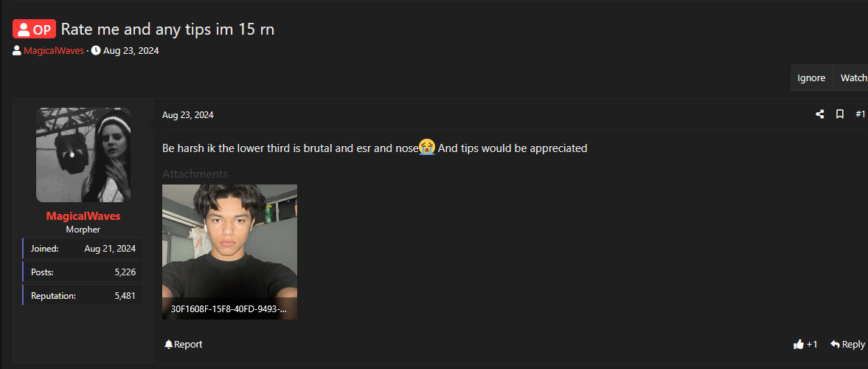Open the post #1 permalink

point(860,114)
